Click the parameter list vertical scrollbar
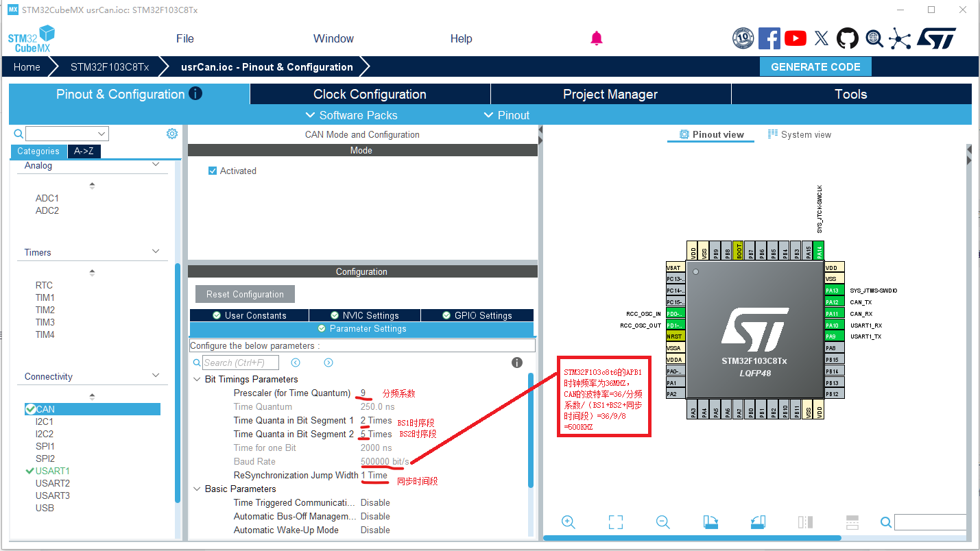The image size is (980, 551). pyautogui.click(x=530, y=430)
